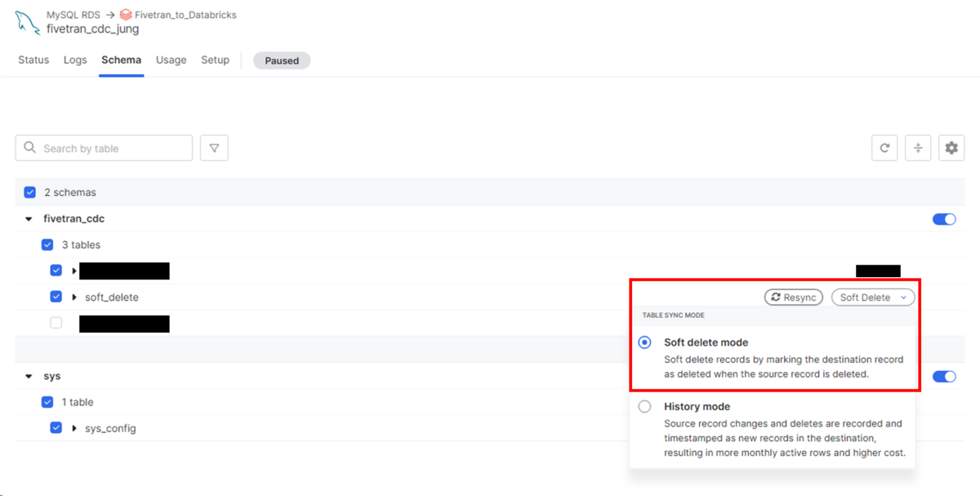Switch off the sys schema toggle
980x496 pixels.
coord(944,377)
